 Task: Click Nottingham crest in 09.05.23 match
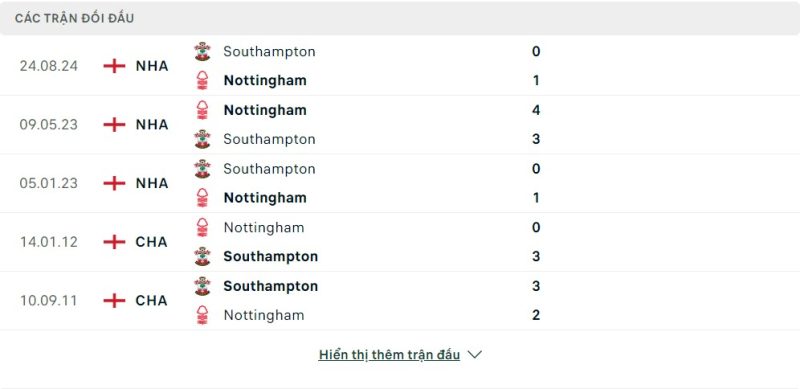203,110
